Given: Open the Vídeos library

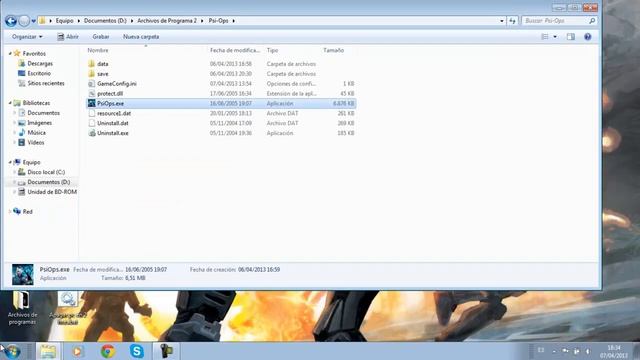Looking at the screenshot, I should 36,142.
